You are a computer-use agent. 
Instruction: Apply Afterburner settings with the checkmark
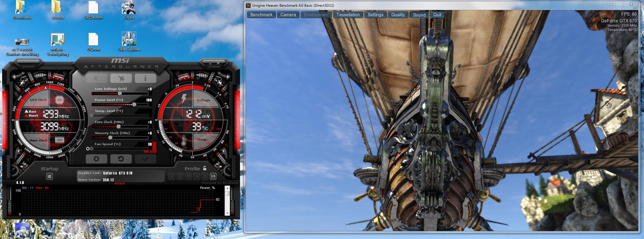[x=145, y=159]
